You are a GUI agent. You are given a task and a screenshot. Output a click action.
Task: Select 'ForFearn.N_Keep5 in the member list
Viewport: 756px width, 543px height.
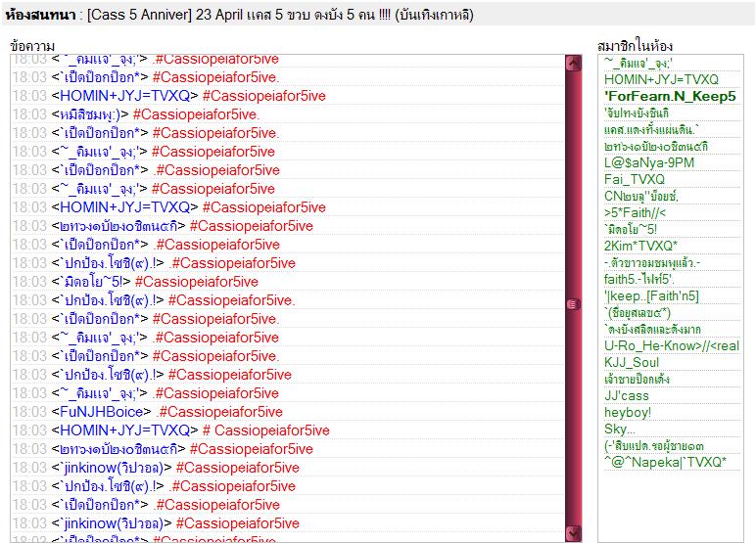pos(670,96)
